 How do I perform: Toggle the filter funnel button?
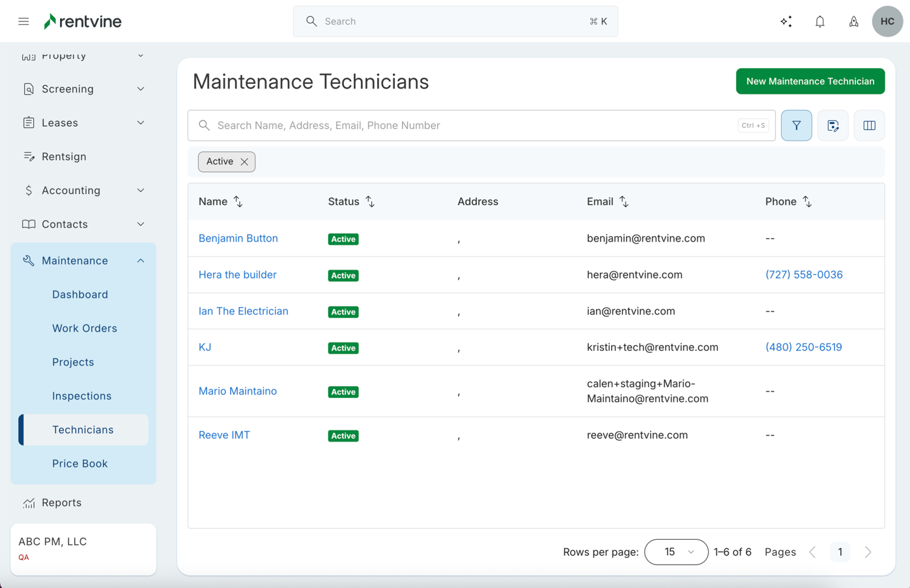(796, 126)
